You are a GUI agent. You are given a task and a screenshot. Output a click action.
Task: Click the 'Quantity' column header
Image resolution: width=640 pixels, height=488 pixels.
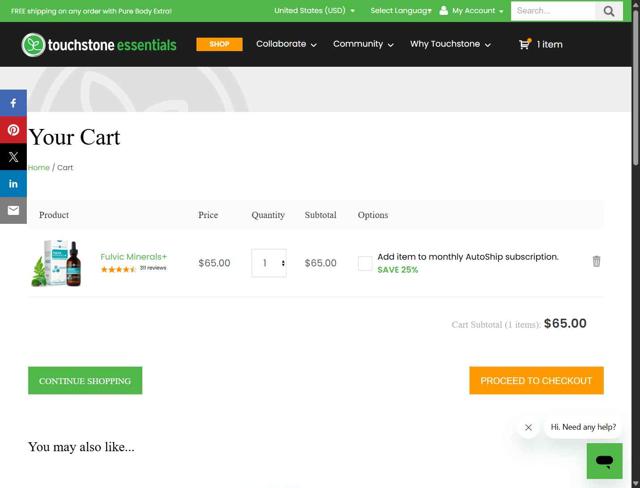pos(268,215)
